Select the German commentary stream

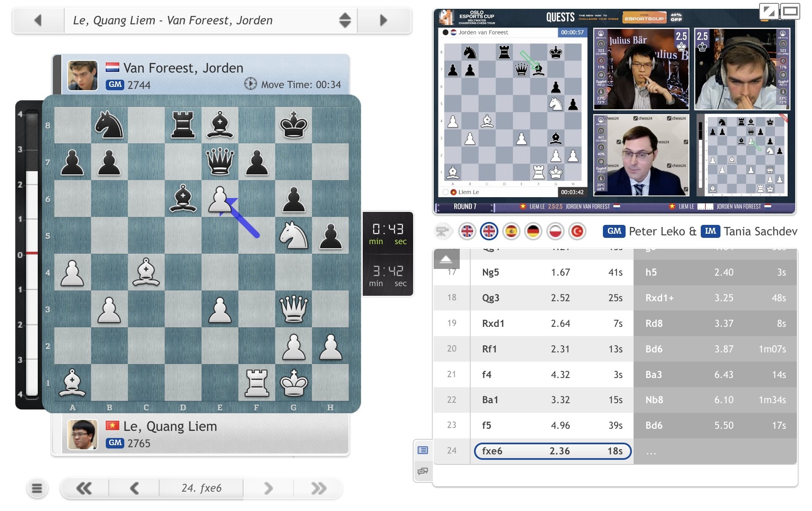[x=533, y=231]
